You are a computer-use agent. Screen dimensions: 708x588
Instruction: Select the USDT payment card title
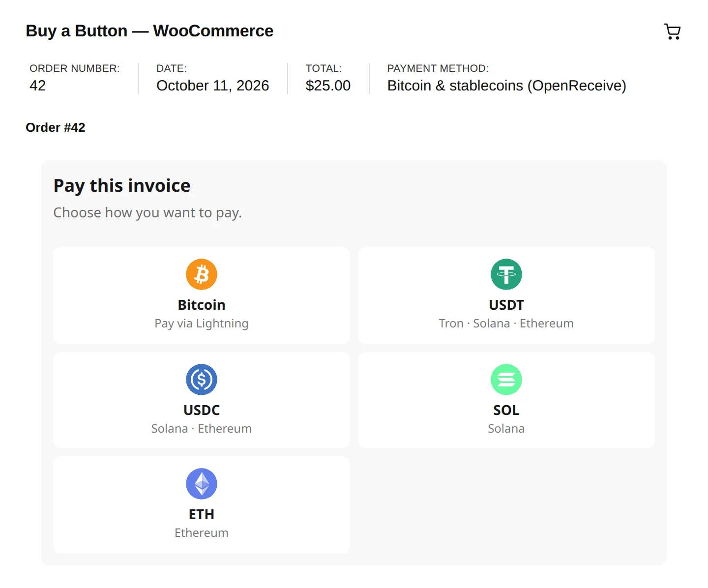coord(506,305)
